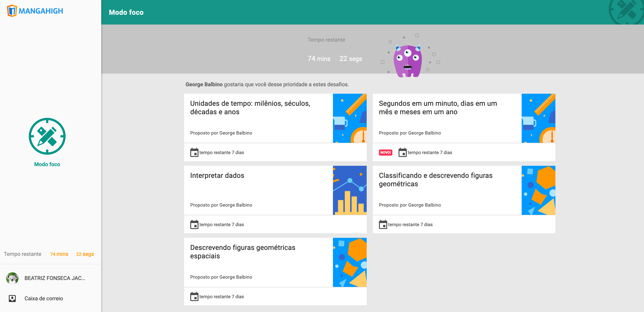Click 'tempo restante 7 dias' under Unidades de tempo

coord(222,153)
